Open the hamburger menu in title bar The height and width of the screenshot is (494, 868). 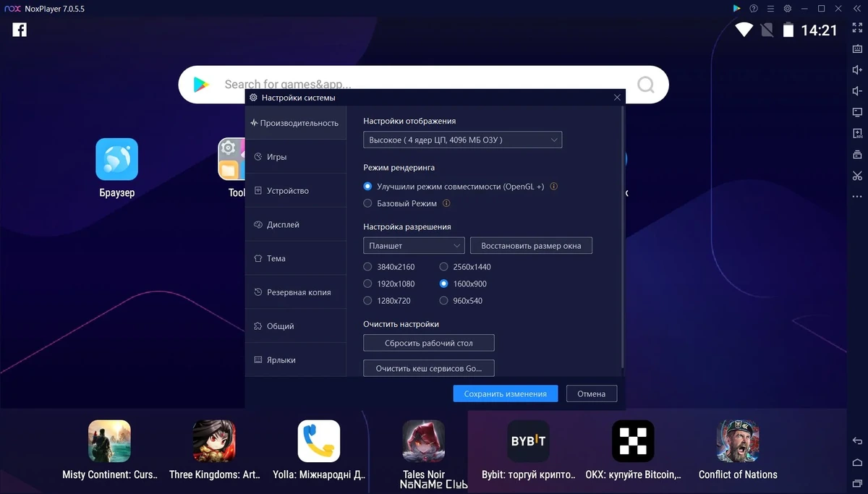(x=771, y=9)
